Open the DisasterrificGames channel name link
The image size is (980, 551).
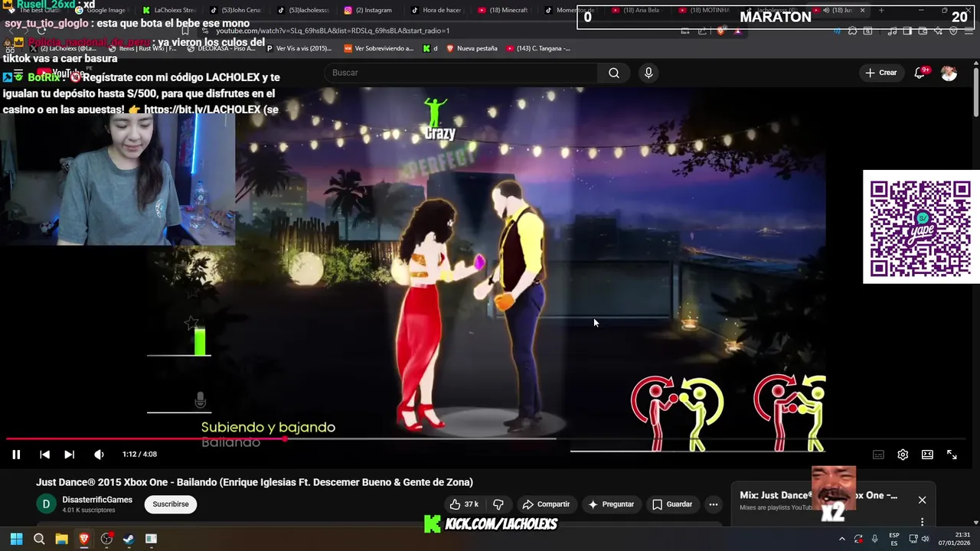(x=97, y=500)
